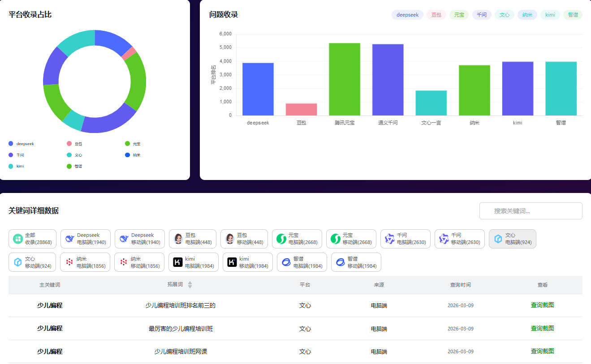Click the 最厉害的少儿编程培训班 cell

181,329
